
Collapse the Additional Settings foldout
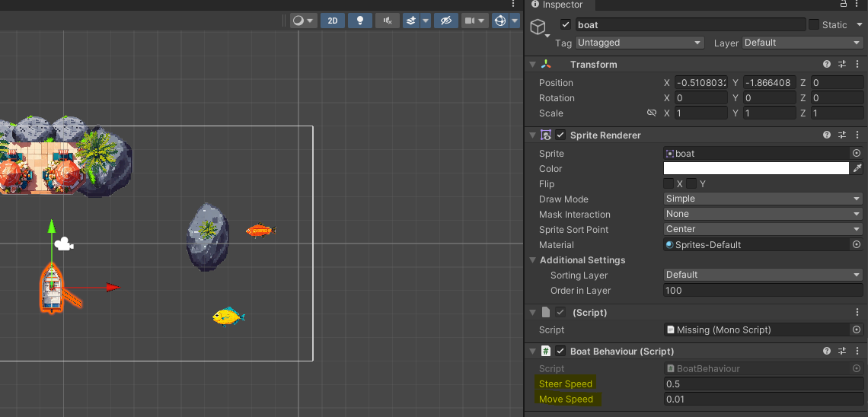click(x=532, y=260)
